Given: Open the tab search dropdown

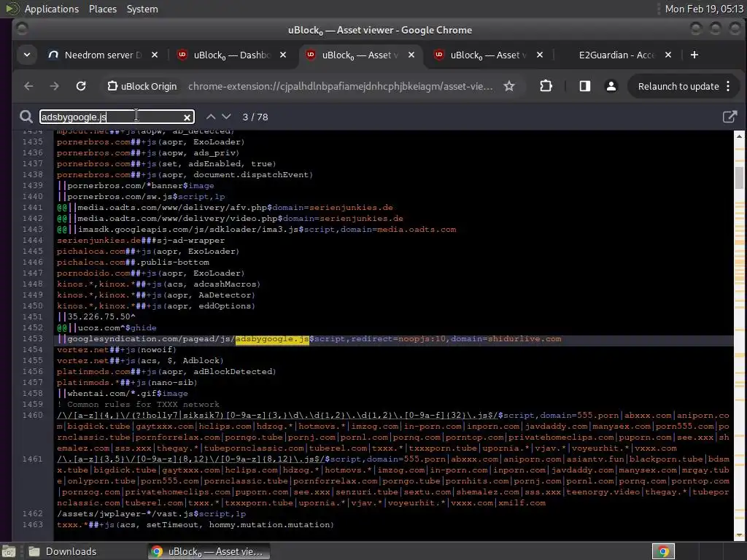Looking at the screenshot, I should pyautogui.click(x=27, y=55).
